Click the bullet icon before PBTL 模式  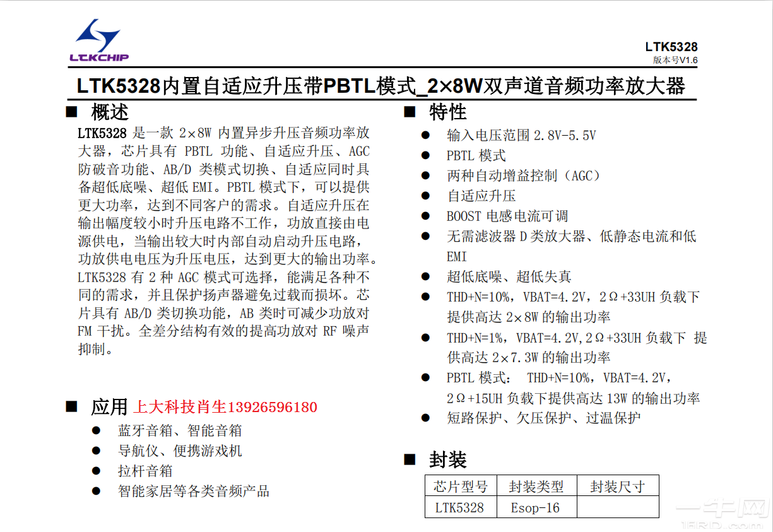(x=425, y=155)
